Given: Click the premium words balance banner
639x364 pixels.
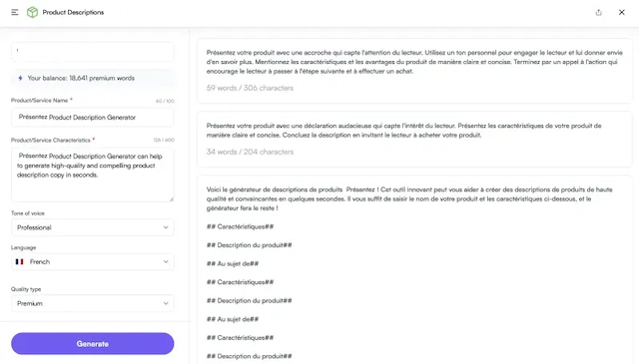Looking at the screenshot, I should [93, 78].
